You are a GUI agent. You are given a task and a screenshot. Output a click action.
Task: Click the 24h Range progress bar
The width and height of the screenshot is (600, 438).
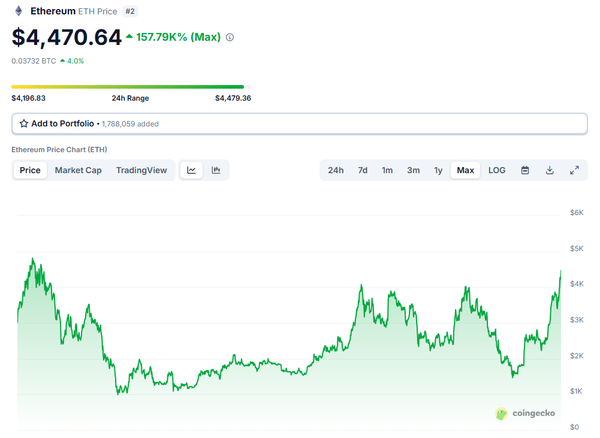pos(131,87)
